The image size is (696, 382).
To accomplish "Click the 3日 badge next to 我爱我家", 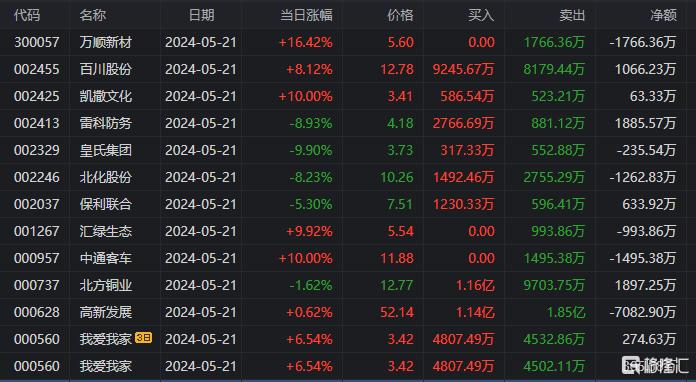I will (143, 338).
